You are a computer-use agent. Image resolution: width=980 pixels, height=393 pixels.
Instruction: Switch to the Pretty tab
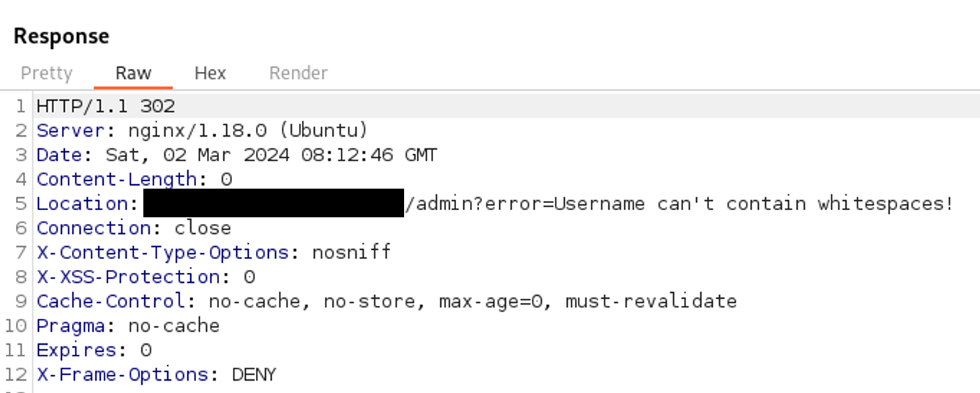pyautogui.click(x=47, y=73)
